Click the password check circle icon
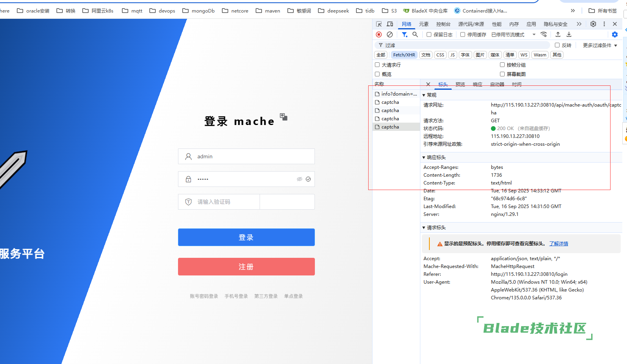The image size is (627, 364). click(x=308, y=179)
